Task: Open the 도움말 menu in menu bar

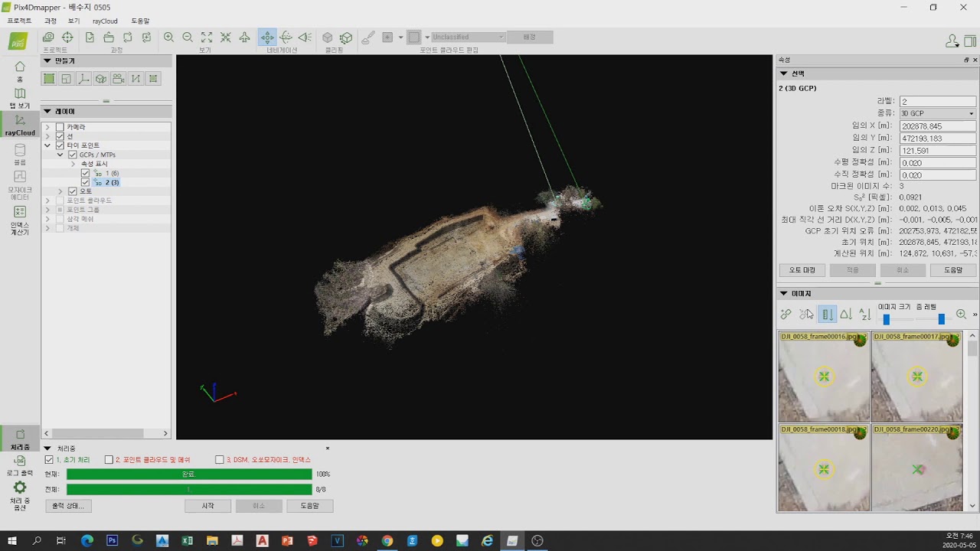Action: click(140, 21)
